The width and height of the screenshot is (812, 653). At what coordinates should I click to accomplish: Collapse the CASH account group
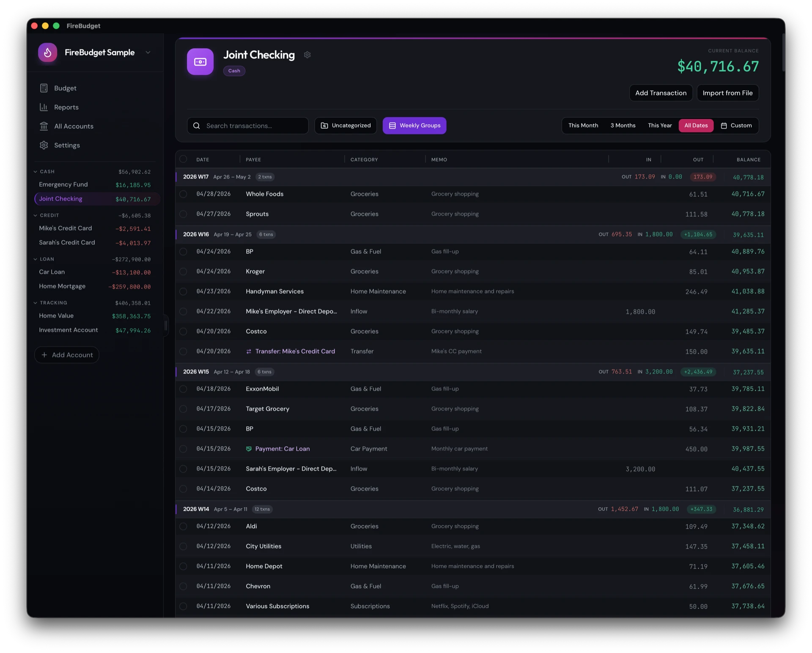[x=36, y=171]
